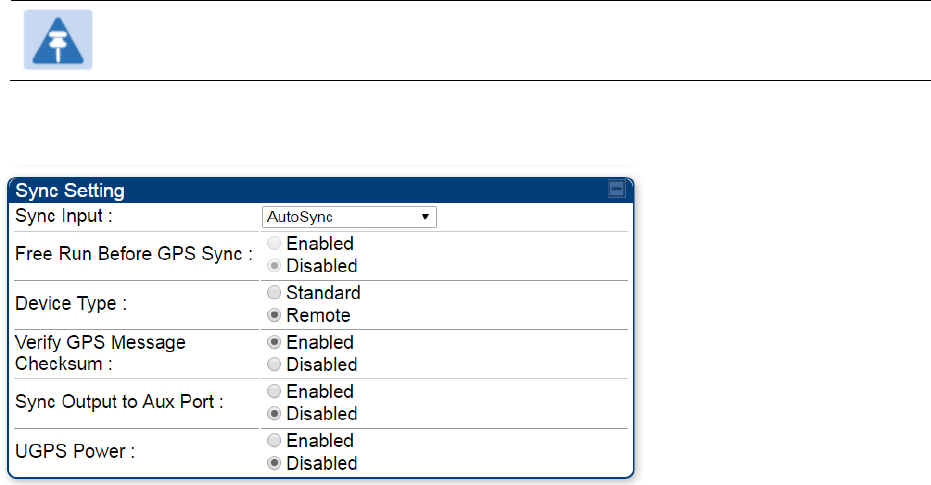931x485 pixels.
Task: Open the Sync Input AutoSync dropdown
Action: pos(349,217)
